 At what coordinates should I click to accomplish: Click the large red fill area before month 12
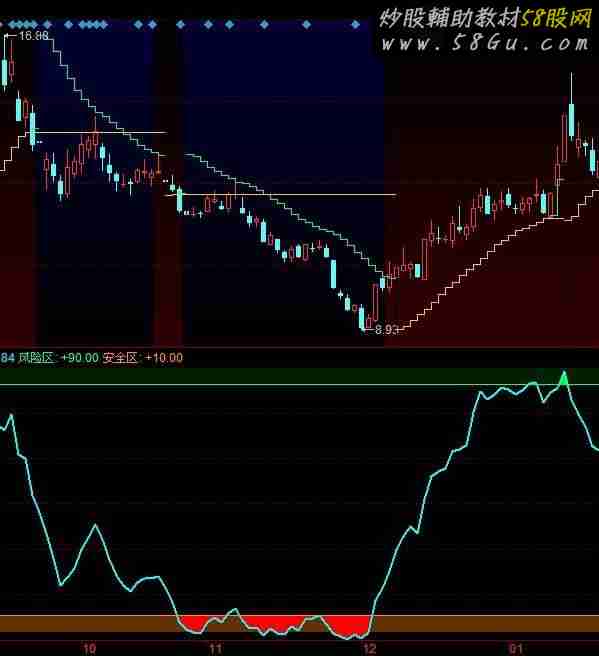(x=348, y=625)
